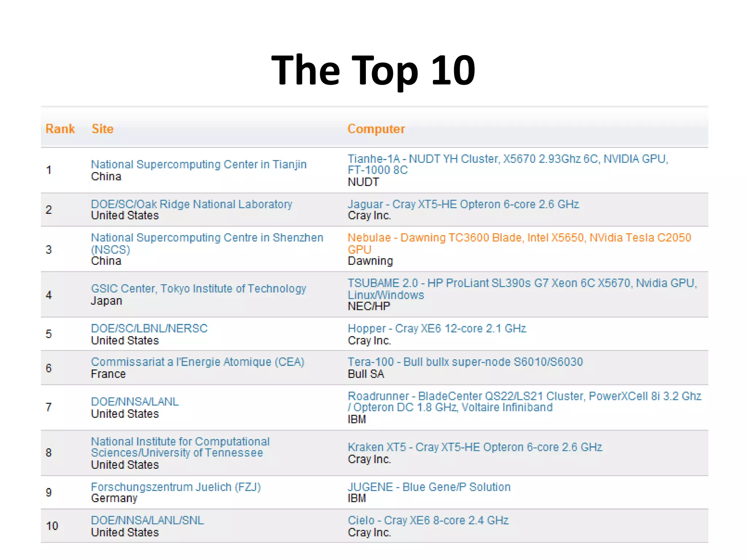Click the Rank column header
Viewport: 747px width, 560px height.
tap(60, 129)
